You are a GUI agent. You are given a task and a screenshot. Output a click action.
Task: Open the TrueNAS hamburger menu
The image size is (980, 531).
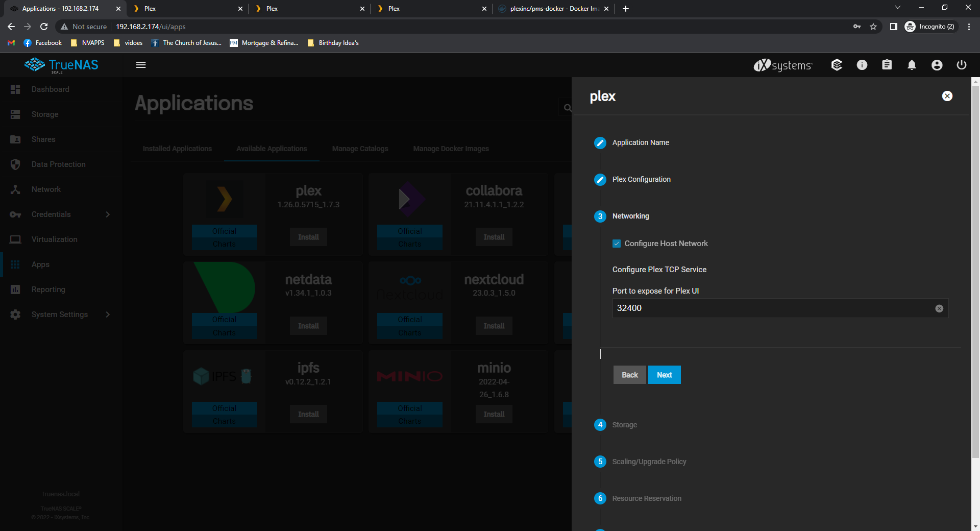pyautogui.click(x=141, y=65)
